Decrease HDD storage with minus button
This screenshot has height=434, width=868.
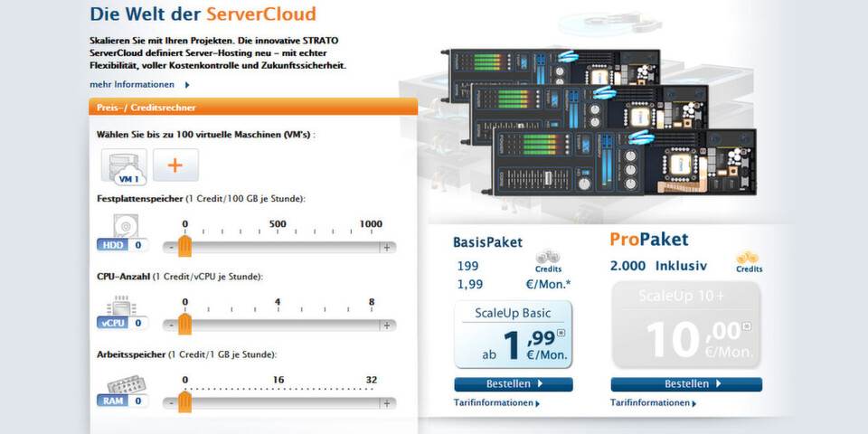coord(171,248)
